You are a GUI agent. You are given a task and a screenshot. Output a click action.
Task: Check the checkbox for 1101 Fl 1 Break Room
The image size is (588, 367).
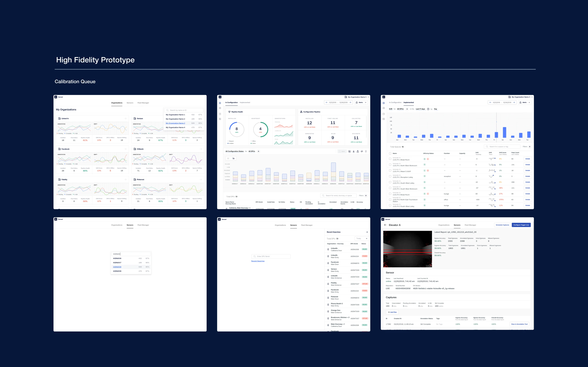click(390, 159)
